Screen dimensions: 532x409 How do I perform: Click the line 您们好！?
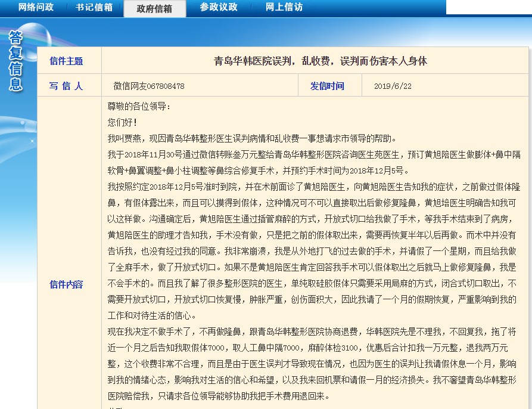pyautogui.click(x=123, y=122)
